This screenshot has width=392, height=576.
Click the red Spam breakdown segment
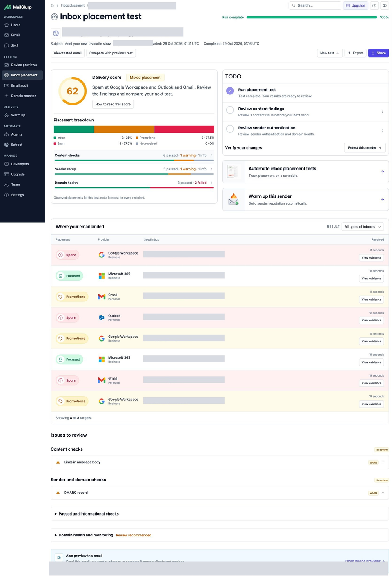pos(184,129)
